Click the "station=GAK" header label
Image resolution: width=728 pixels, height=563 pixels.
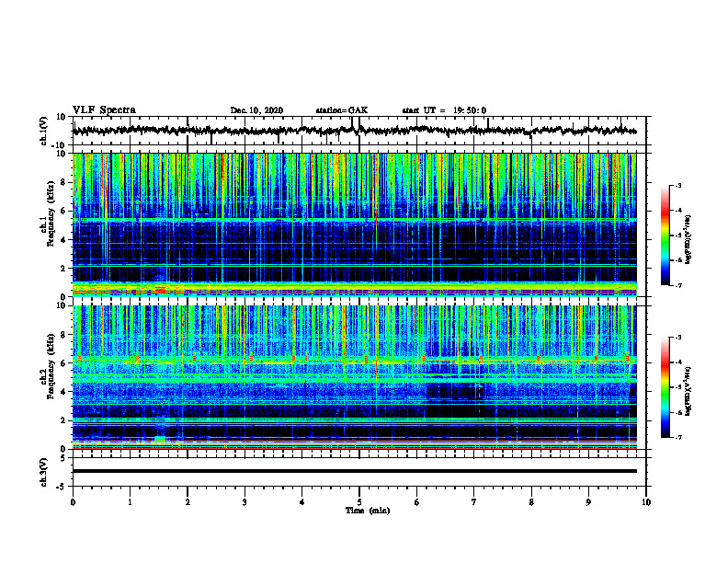coord(342,110)
